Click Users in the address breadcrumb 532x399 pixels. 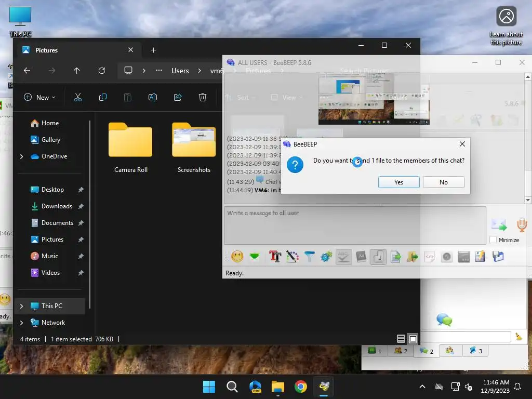coord(180,71)
